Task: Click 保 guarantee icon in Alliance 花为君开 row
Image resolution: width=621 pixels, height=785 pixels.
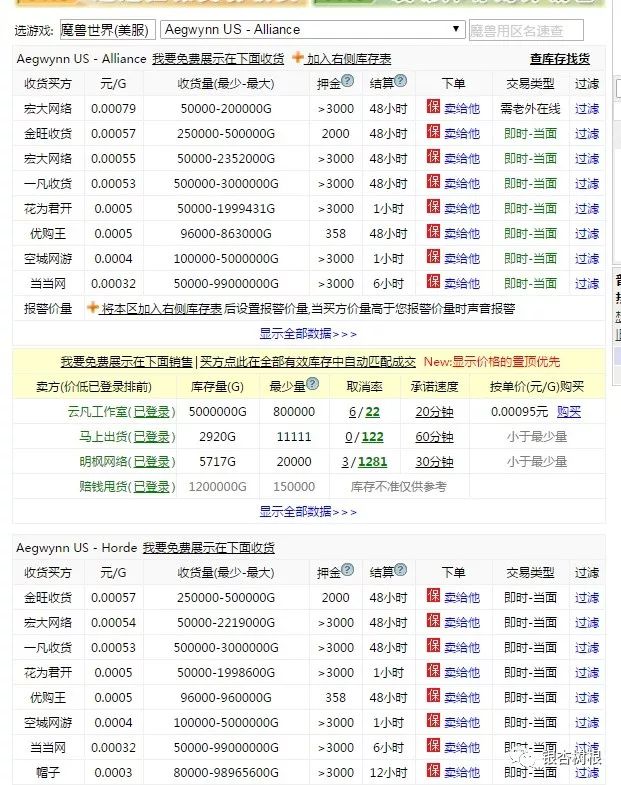Action: pyautogui.click(x=433, y=206)
